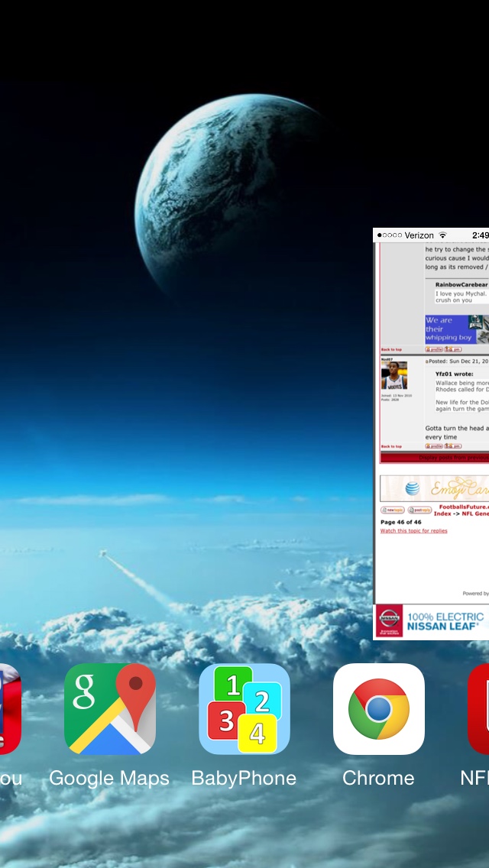Click the 'Gotta turn the head' post text
489x868 pixels.
point(457,428)
